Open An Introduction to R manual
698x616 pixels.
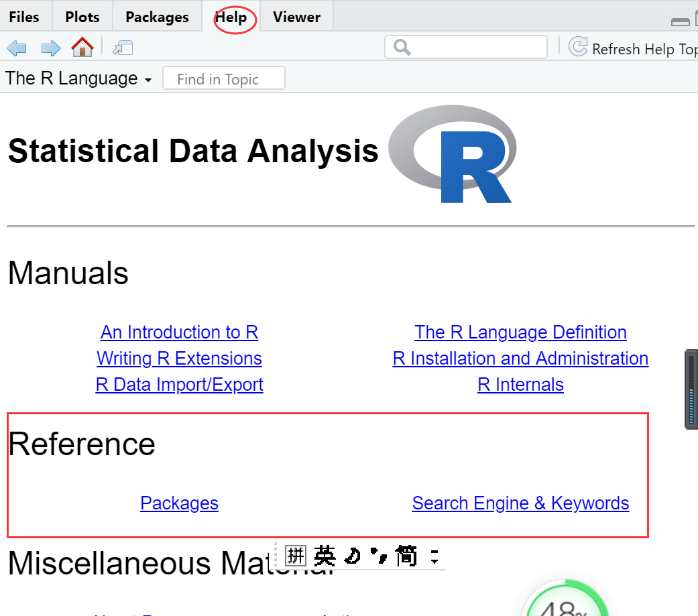(180, 332)
